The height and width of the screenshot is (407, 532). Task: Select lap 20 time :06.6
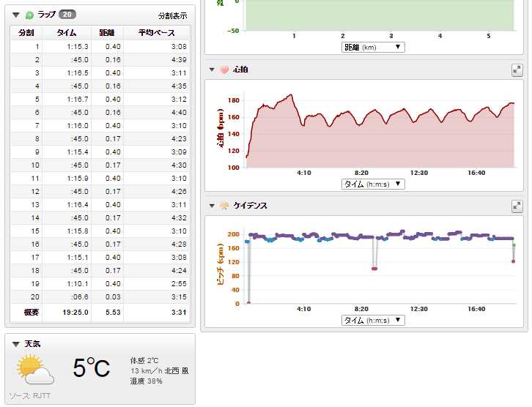click(80, 297)
